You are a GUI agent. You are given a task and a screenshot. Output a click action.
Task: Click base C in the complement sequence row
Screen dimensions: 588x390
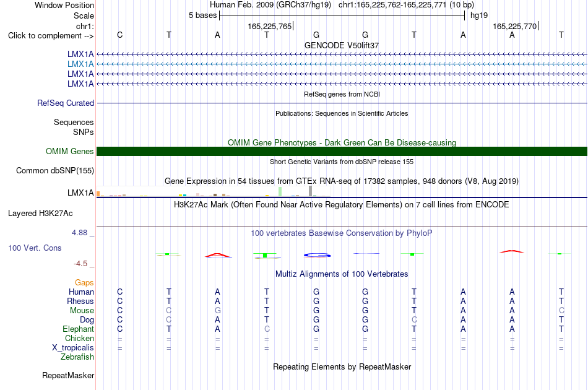tap(119, 35)
